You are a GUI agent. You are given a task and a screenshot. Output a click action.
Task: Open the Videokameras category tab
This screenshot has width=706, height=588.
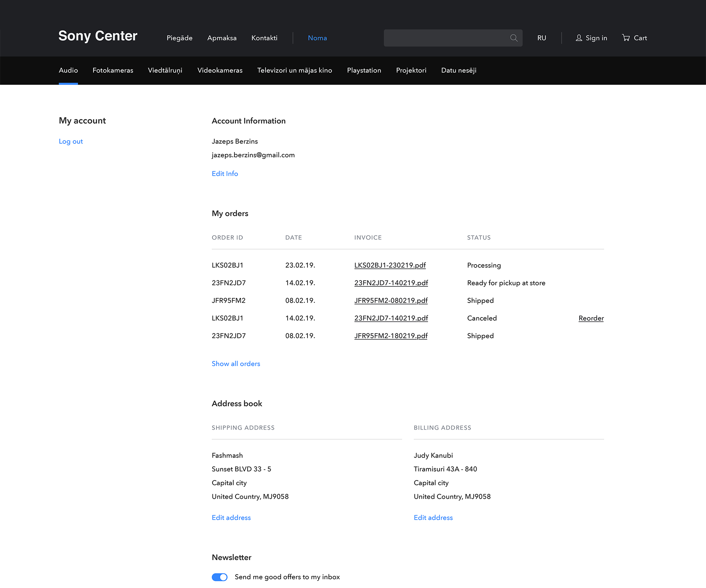coord(220,70)
